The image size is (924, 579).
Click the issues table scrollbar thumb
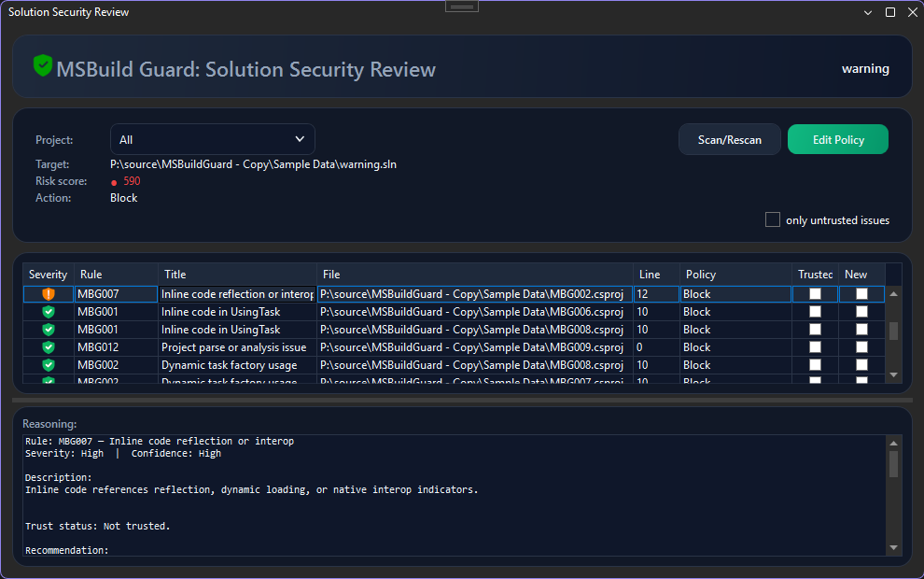893,331
